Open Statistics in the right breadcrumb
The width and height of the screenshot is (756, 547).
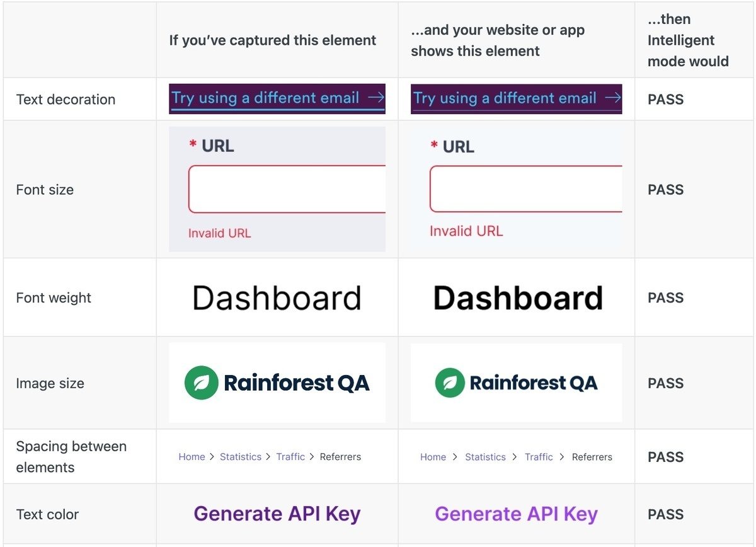(485, 457)
